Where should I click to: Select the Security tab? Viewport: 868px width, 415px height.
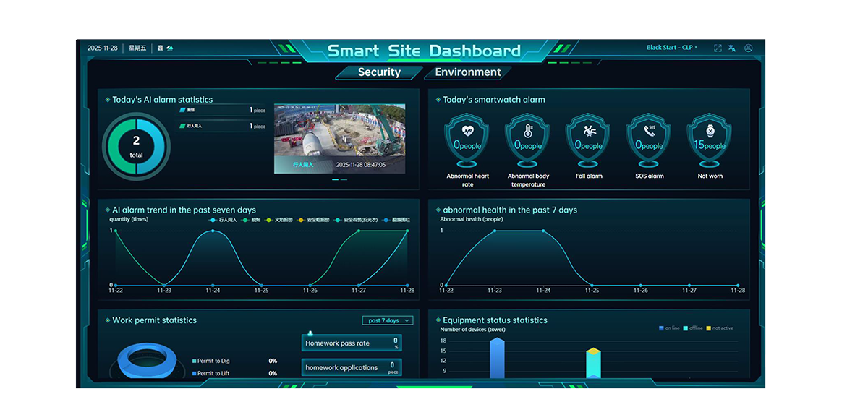tap(378, 72)
